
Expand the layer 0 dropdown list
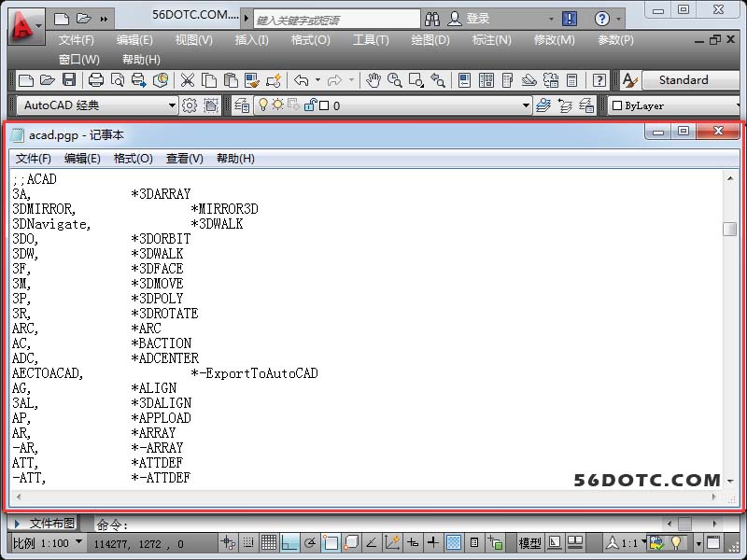tap(526, 105)
